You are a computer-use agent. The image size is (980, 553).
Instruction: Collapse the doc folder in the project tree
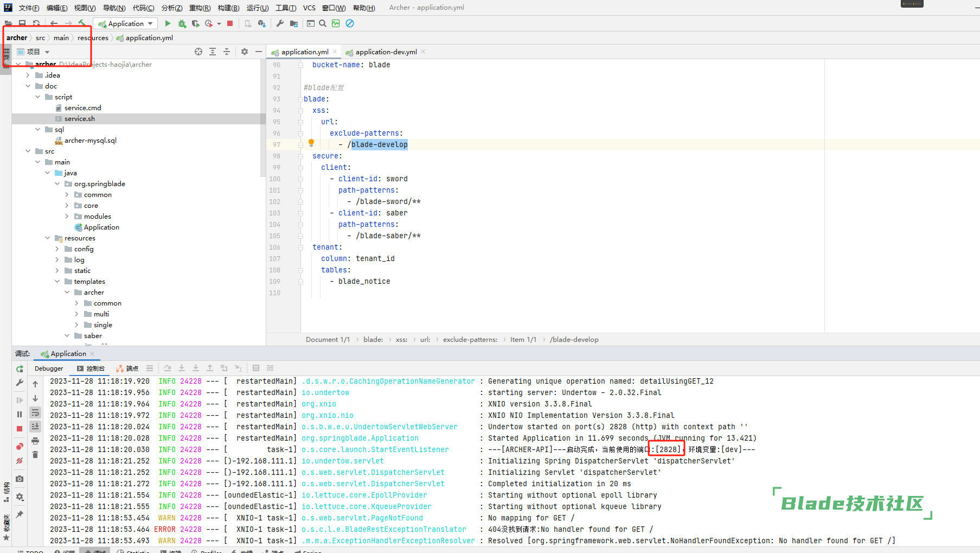(28, 86)
